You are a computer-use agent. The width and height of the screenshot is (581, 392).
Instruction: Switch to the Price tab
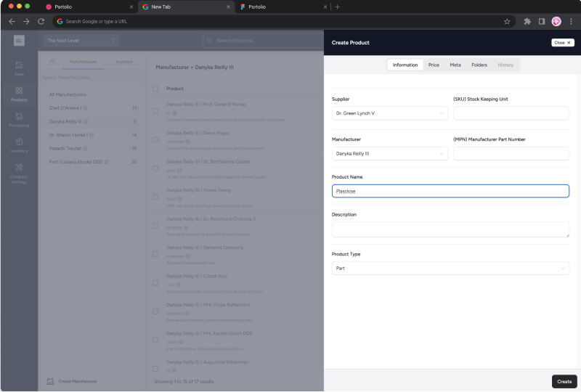click(x=434, y=65)
